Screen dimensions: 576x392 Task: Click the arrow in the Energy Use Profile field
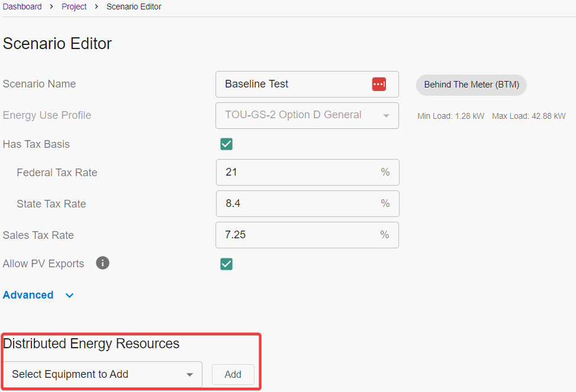point(386,115)
